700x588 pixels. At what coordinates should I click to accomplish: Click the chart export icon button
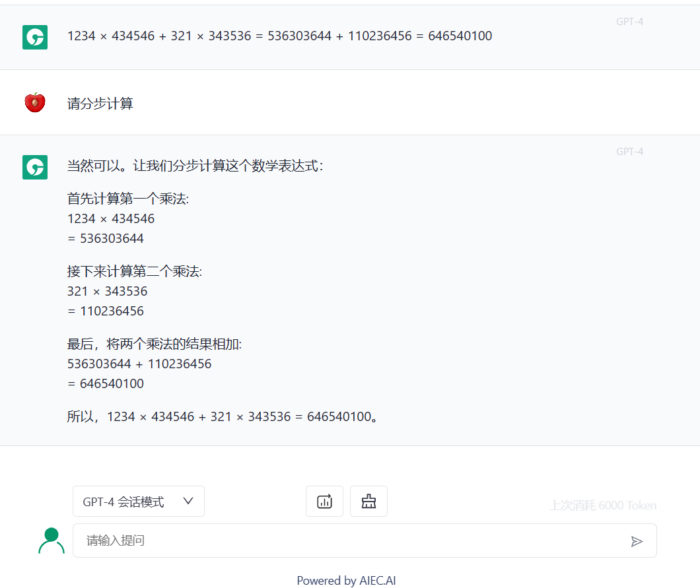pyautogui.click(x=324, y=502)
